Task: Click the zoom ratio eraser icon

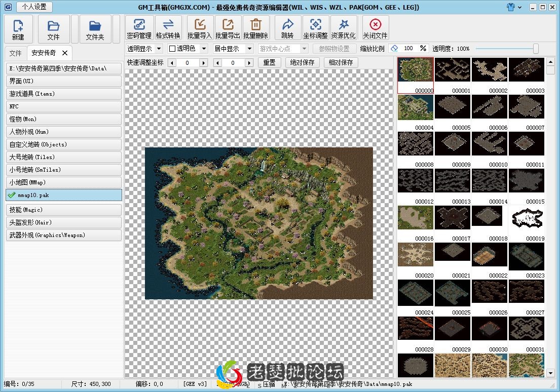Action: pos(394,49)
